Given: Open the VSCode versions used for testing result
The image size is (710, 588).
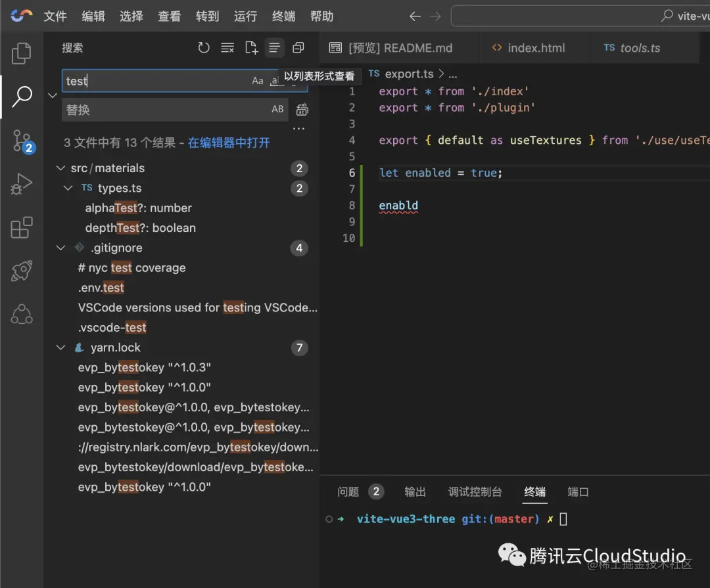Looking at the screenshot, I should [197, 307].
